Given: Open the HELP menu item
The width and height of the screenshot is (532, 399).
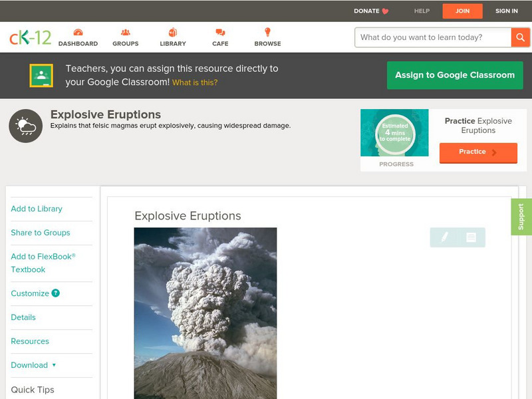Looking at the screenshot, I should click(x=422, y=11).
